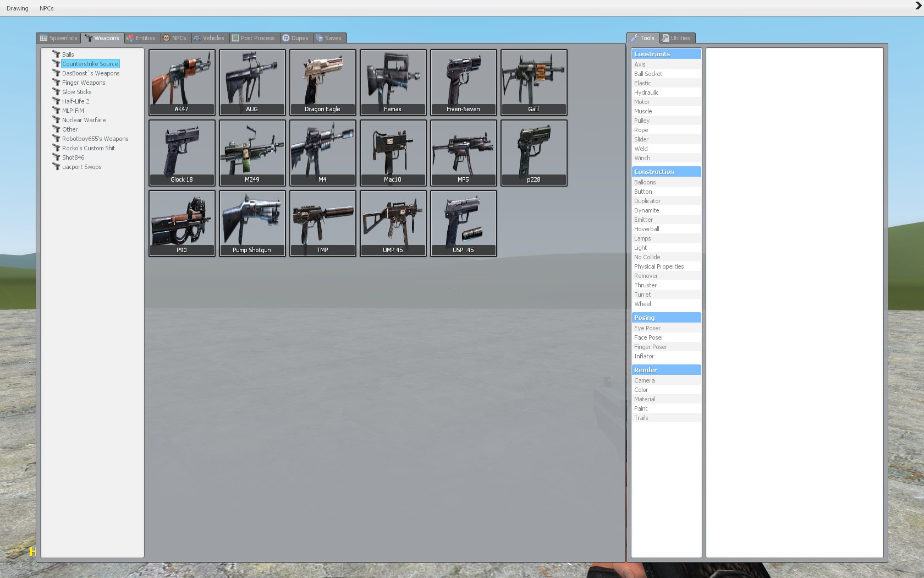
Task: Select the P90 weapon icon
Action: 182,223
